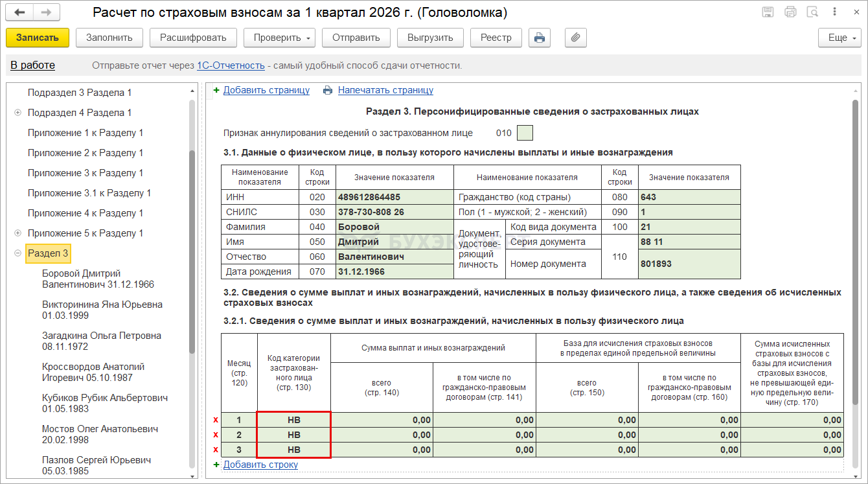Click the floppy disk save icon
This screenshot has height=484, width=868.
(768, 12)
